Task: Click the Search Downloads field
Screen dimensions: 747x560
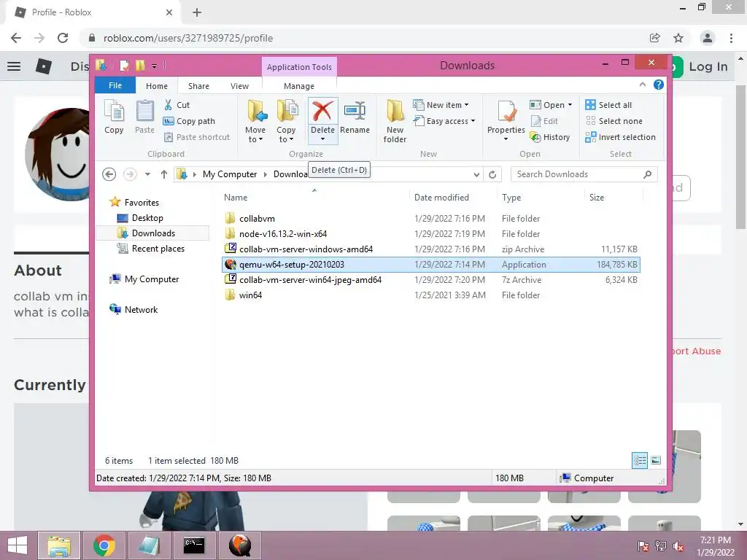Action: tap(584, 174)
